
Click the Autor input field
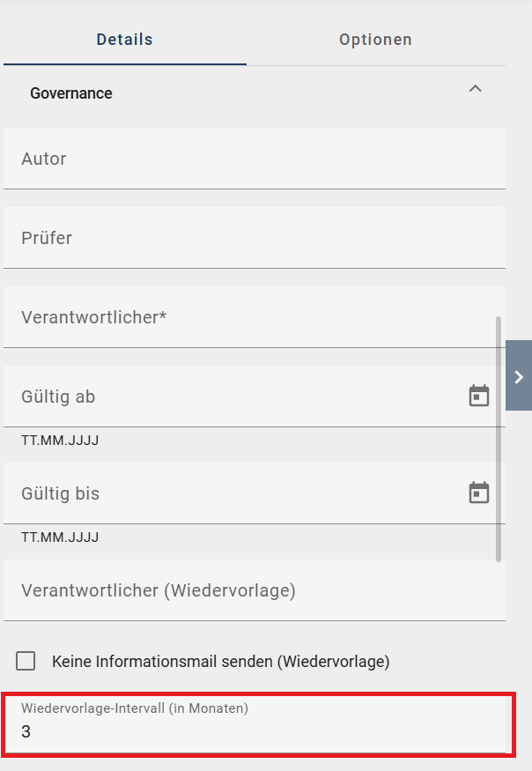pyautogui.click(x=247, y=159)
